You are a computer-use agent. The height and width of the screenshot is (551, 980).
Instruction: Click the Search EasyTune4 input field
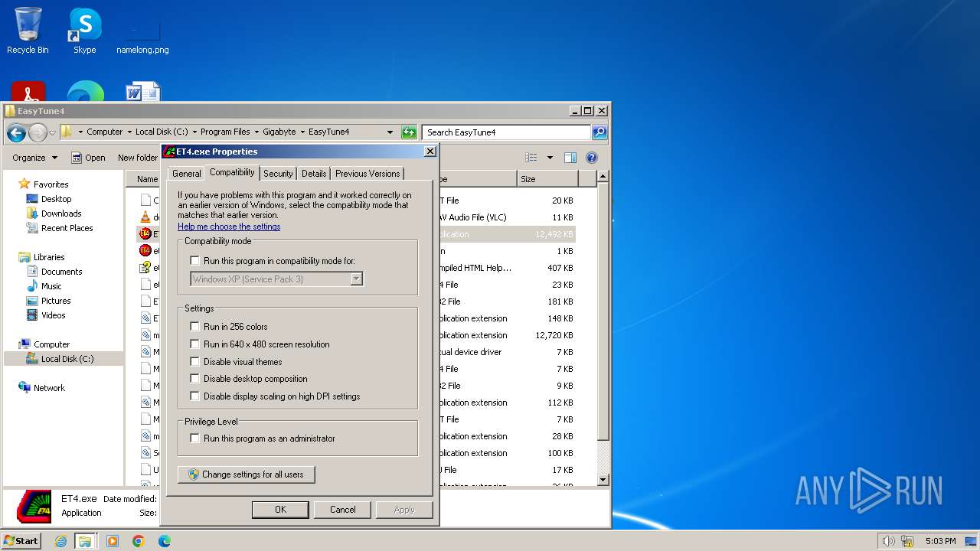point(506,132)
